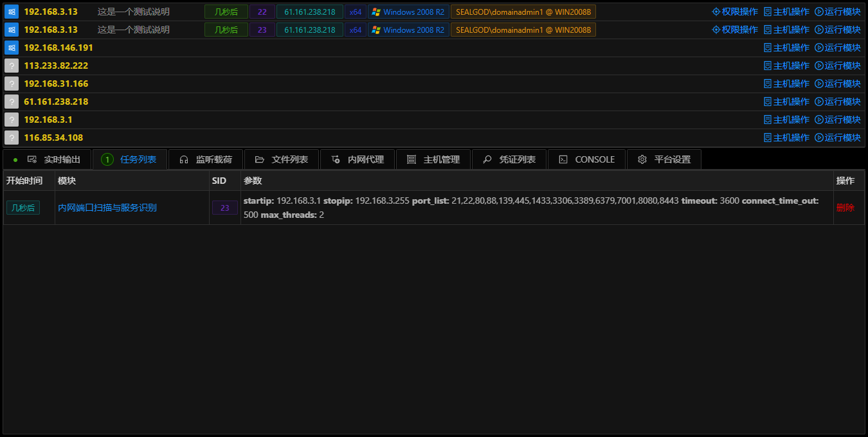Viewport: 868px width, 437px height.
Task: Click the 几秒后 tag in session 22 row
Action: pos(226,12)
